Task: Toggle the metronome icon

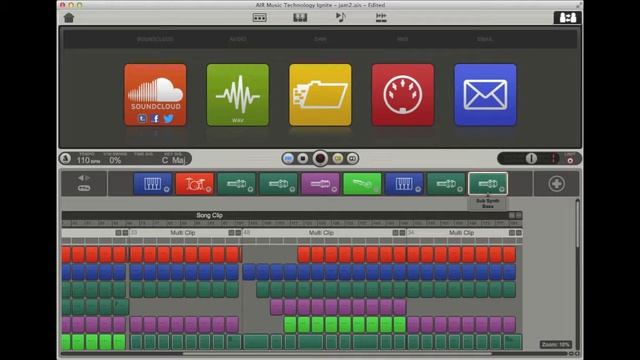Action: [66, 158]
